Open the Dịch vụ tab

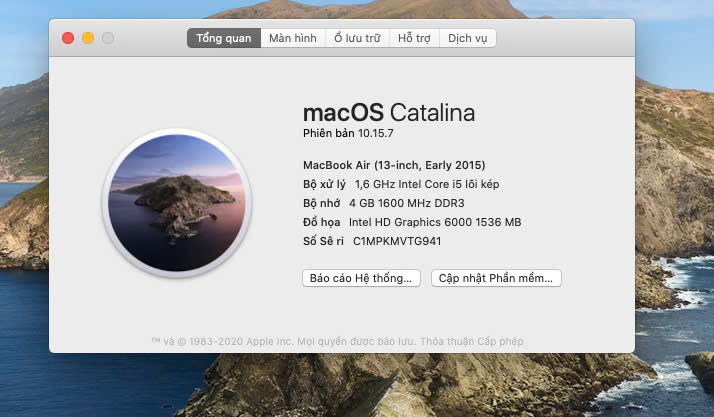468,38
